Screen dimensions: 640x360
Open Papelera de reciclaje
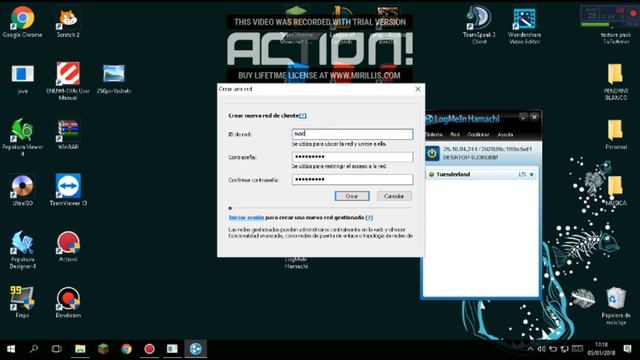pyautogui.click(x=616, y=306)
